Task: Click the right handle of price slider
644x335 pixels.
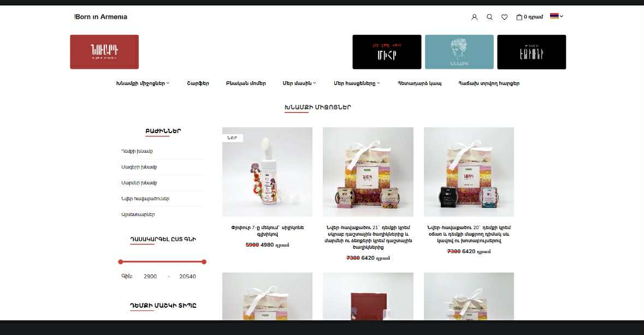Action: tap(204, 261)
